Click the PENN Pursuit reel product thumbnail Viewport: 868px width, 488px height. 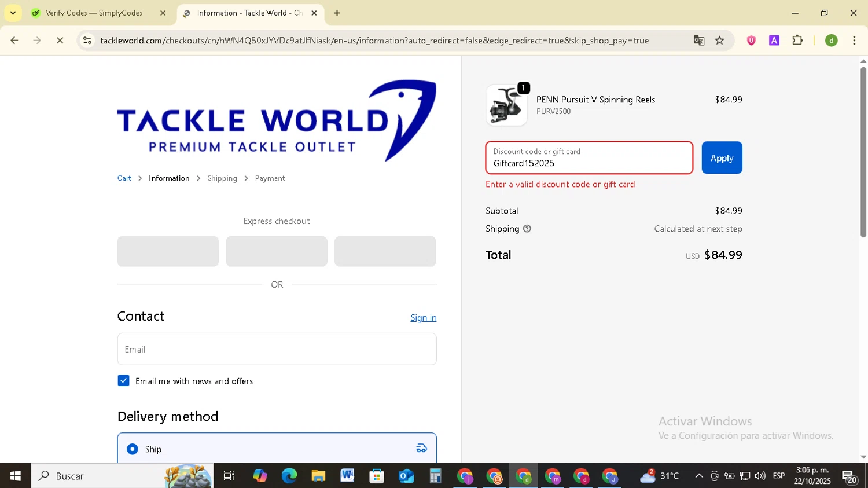(x=506, y=105)
